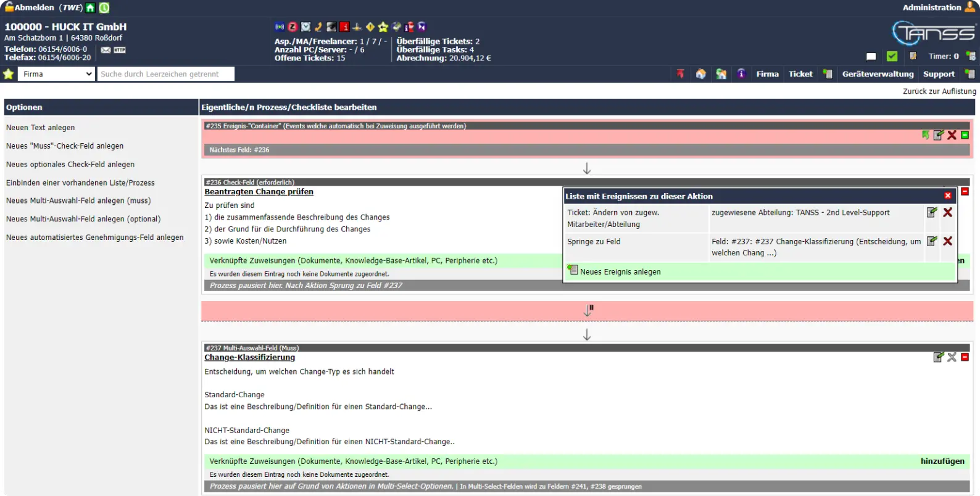Click the globe icon in company icon row
This screenshot has height=496, width=980.
click(396, 27)
